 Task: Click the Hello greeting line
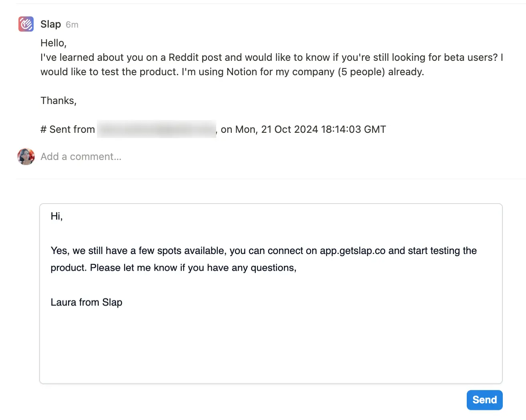pos(53,43)
